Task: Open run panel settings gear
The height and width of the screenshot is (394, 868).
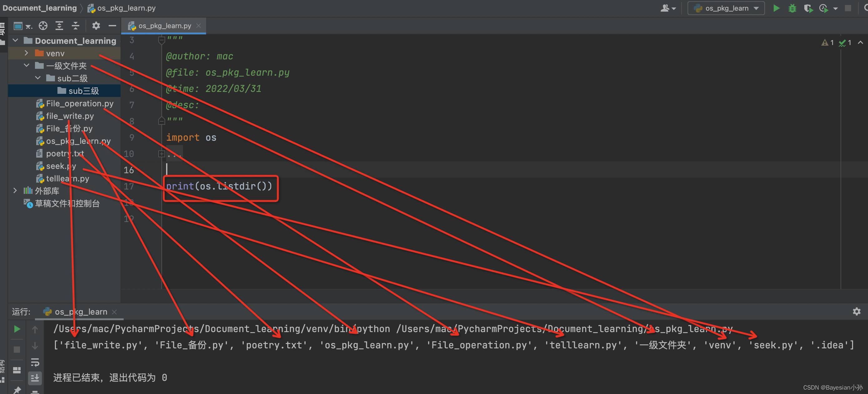Action: [856, 311]
